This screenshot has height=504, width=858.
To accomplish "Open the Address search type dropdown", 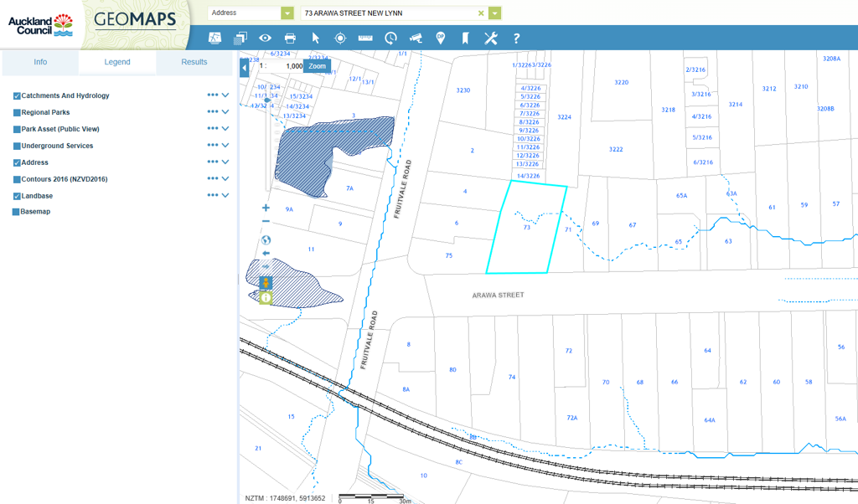I will pos(287,13).
